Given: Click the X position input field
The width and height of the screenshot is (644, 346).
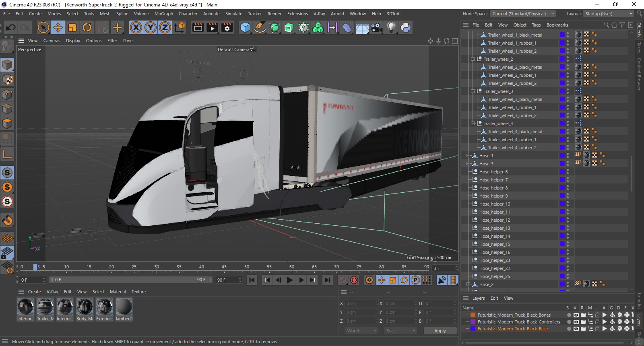Looking at the screenshot, I should (x=361, y=303).
